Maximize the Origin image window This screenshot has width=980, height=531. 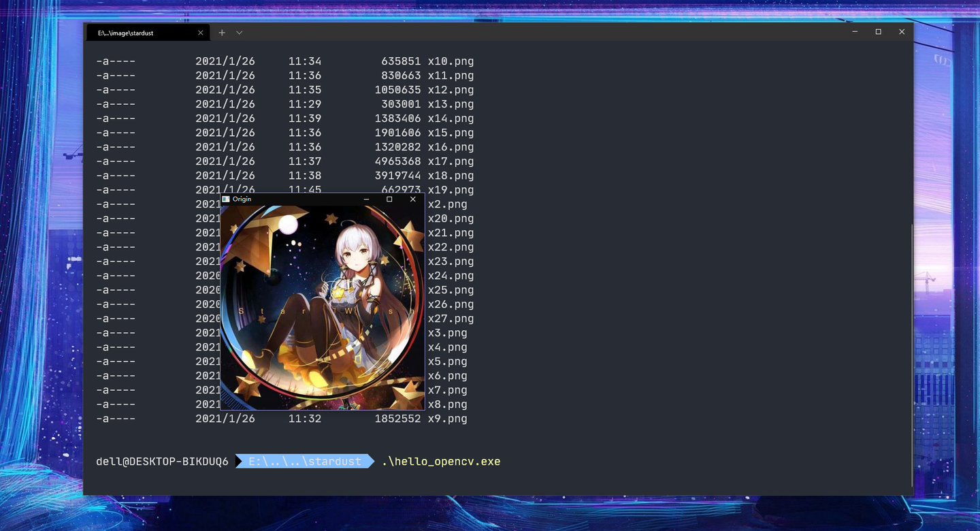389,199
